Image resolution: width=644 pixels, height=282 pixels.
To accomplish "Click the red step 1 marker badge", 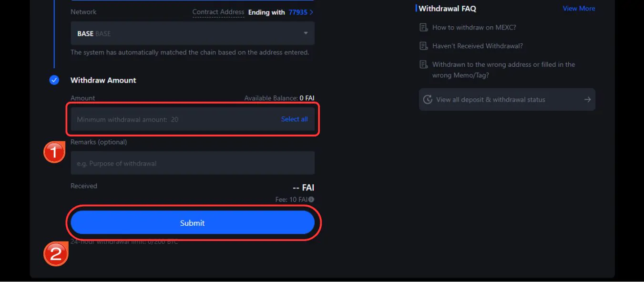I will tap(54, 152).
